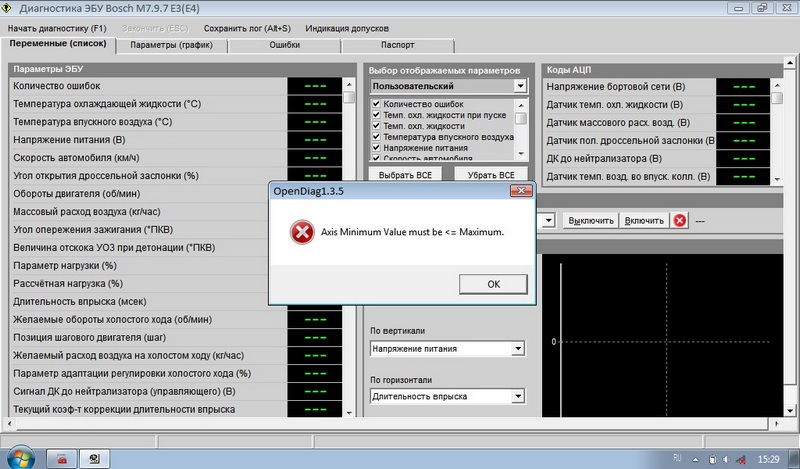This screenshot has height=469, width=800.
Task: Click Сигнал ДК до нейтрализатора row
Action: coord(176,391)
